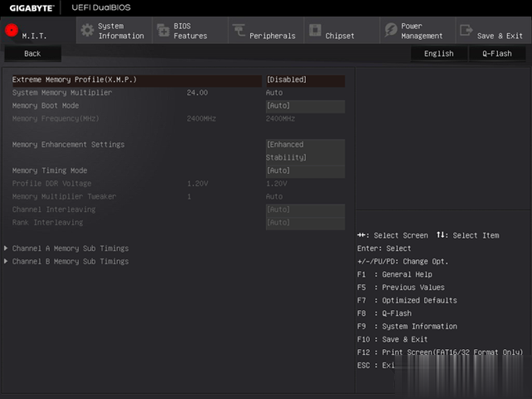Screen dimensions: 532x399
Task: Go to the Peripherals tab
Action: pos(266,31)
